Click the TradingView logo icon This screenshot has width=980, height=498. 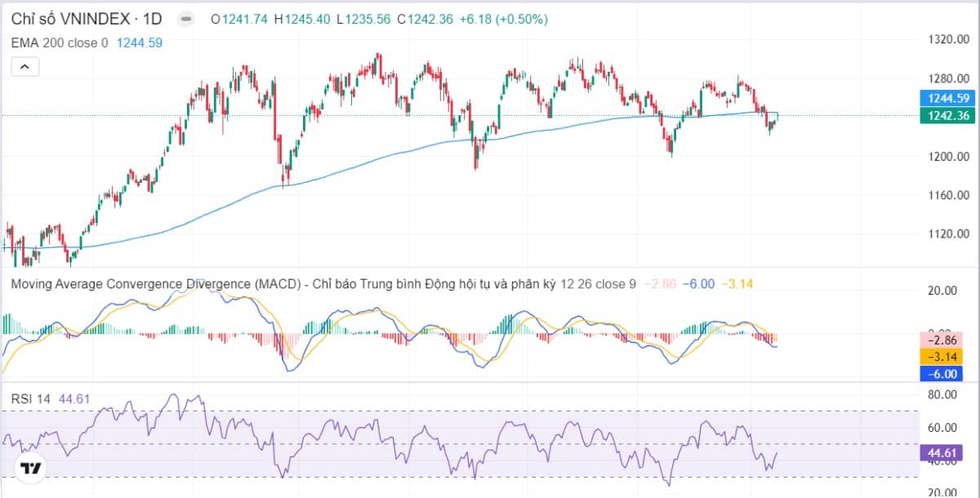point(31,468)
